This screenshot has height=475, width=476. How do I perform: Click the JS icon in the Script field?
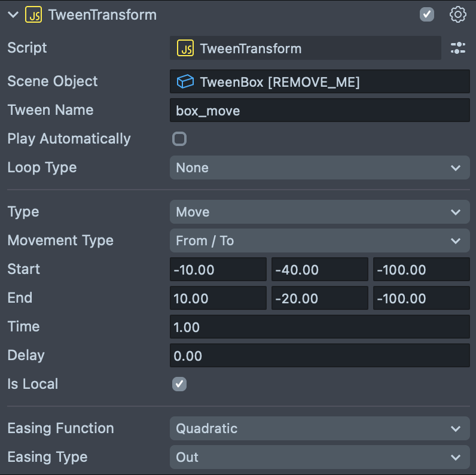185,48
